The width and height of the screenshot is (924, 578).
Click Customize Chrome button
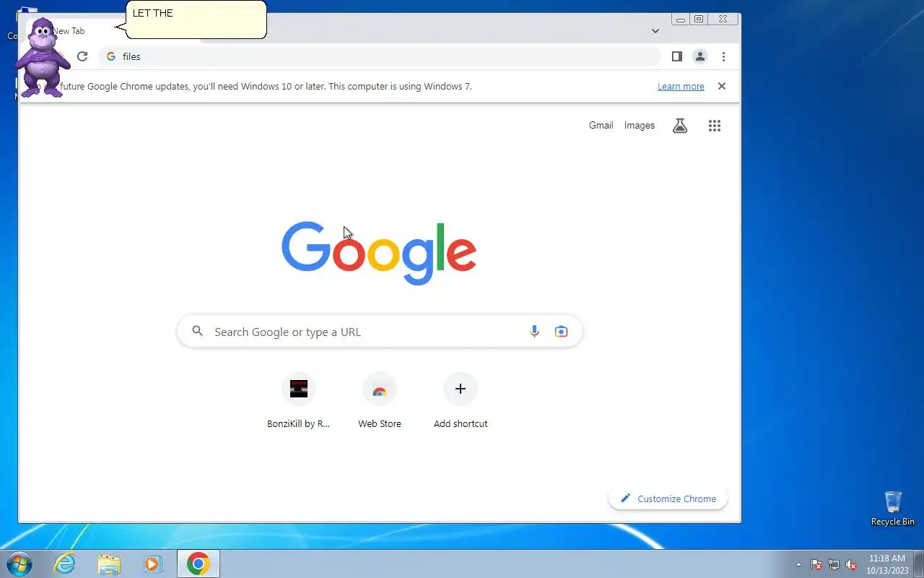point(668,499)
